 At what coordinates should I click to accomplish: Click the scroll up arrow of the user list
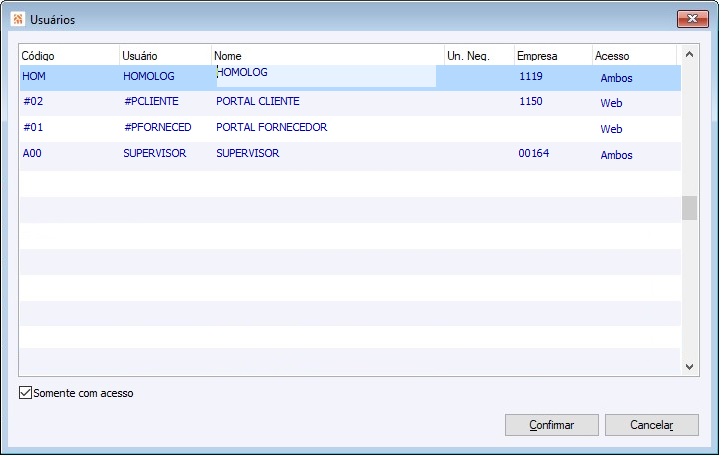pos(689,54)
